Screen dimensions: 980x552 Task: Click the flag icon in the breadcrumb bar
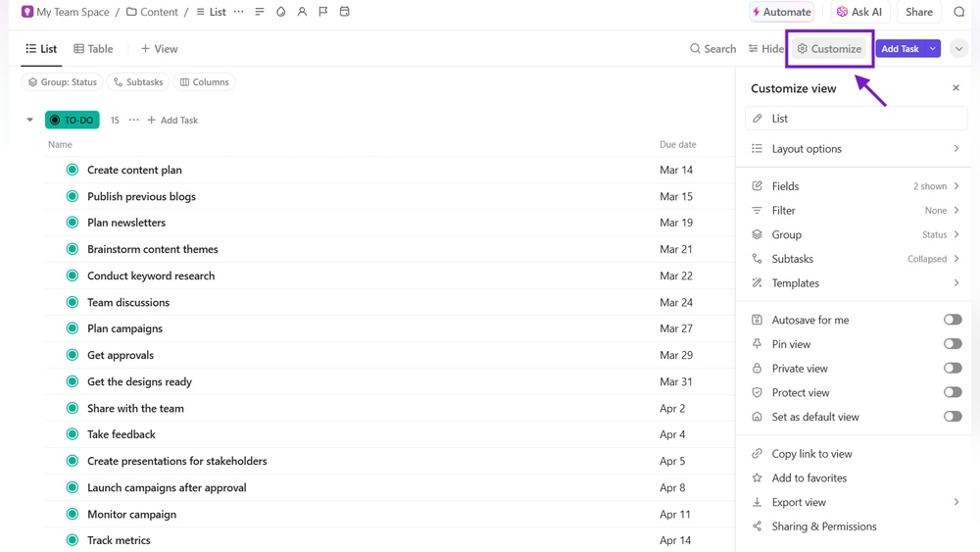(x=322, y=12)
